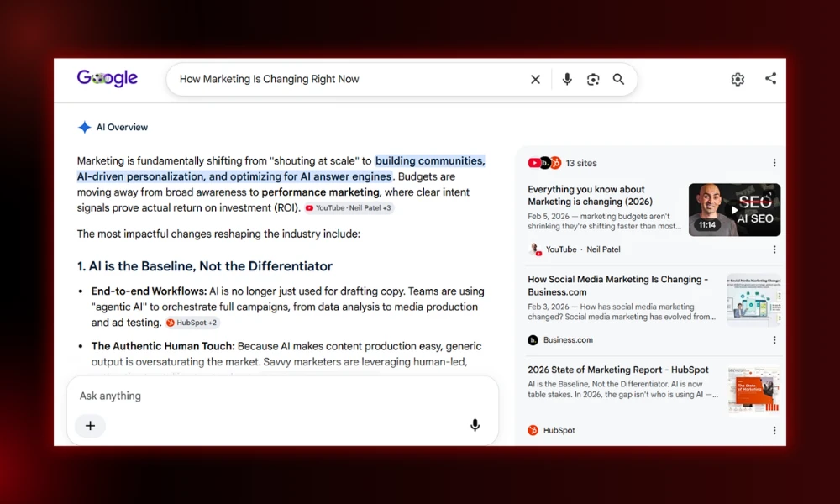Viewport: 840px width, 504px height.
Task: Click the Google logo
Action: click(108, 78)
